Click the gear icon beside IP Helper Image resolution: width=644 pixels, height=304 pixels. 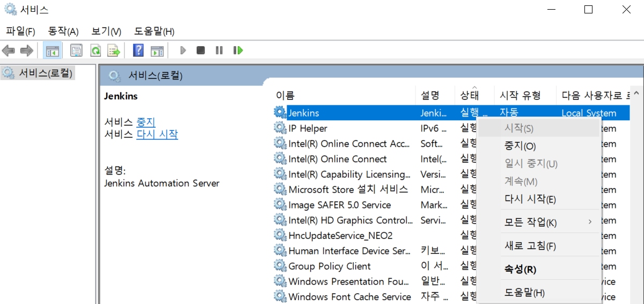(x=280, y=128)
